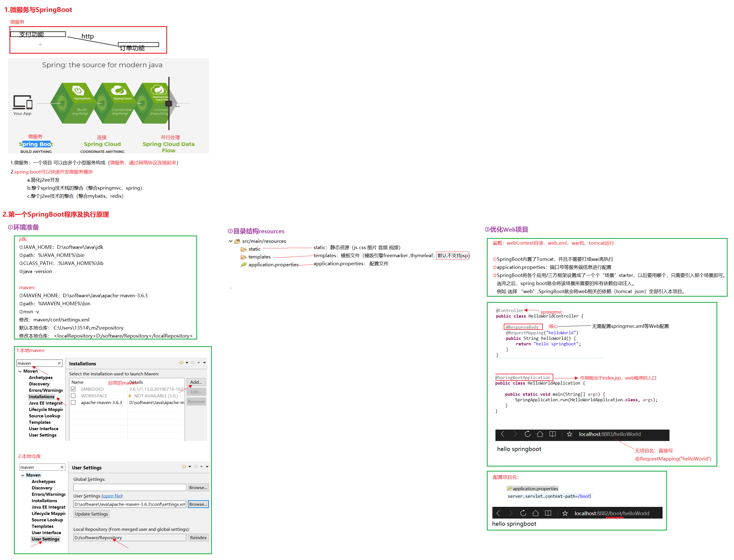Select Archetypes in Installations preference tree
The width and height of the screenshot is (734, 560).
41,377
